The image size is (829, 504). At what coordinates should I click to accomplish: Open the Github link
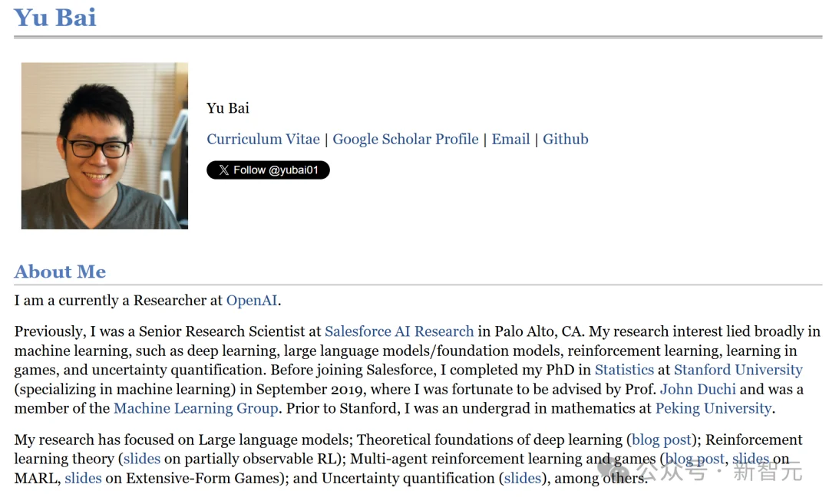pos(566,139)
